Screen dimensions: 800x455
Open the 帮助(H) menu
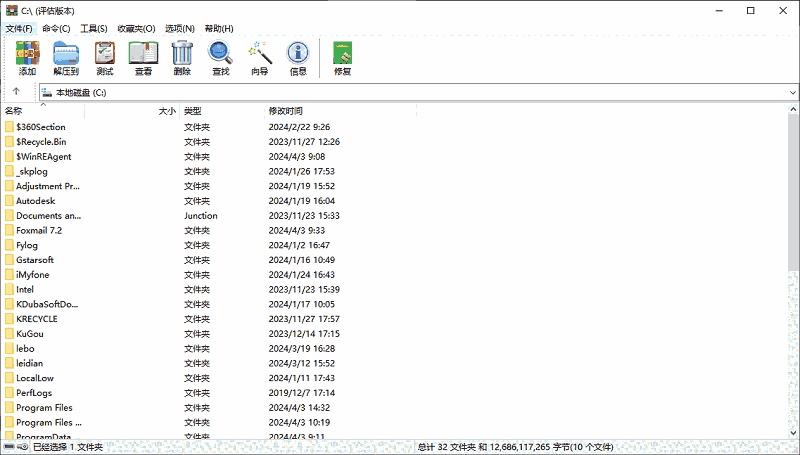tap(219, 29)
